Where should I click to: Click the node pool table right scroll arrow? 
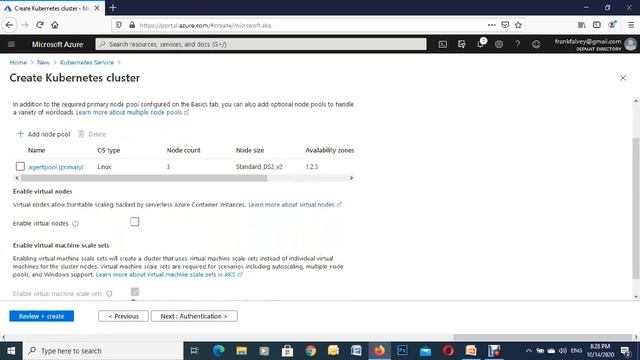351,178
